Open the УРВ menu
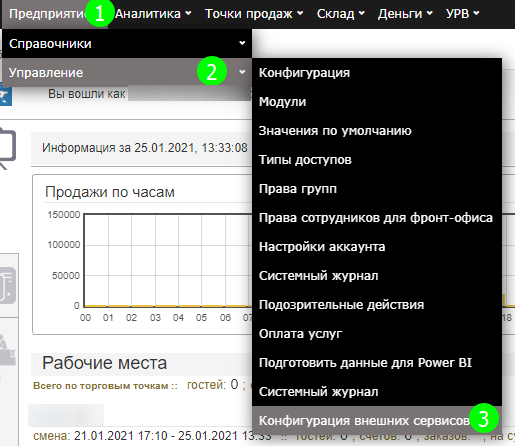 (x=463, y=14)
